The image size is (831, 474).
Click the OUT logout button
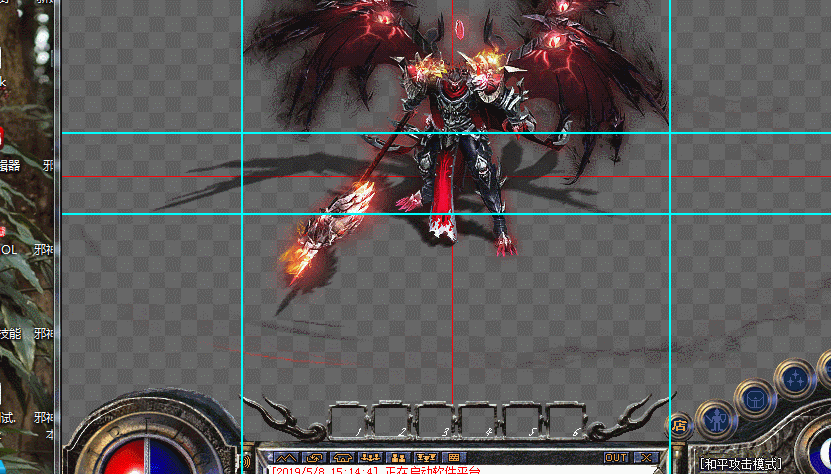pos(616,458)
